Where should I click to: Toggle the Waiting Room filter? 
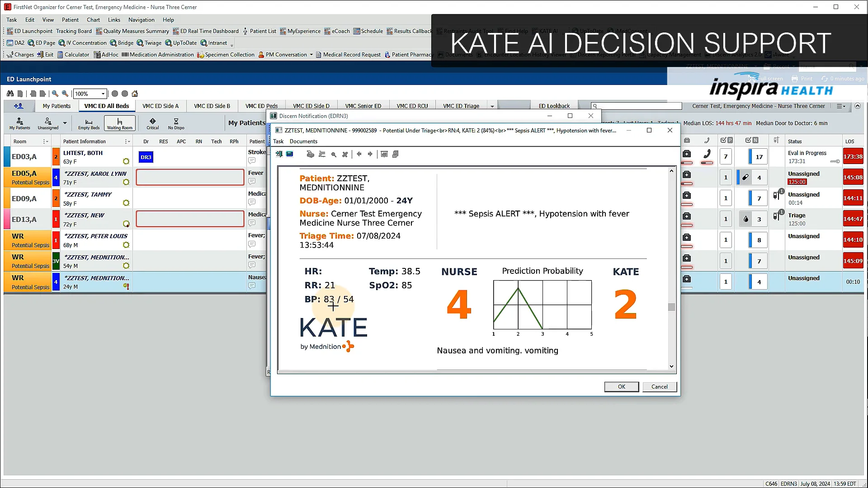tap(119, 123)
